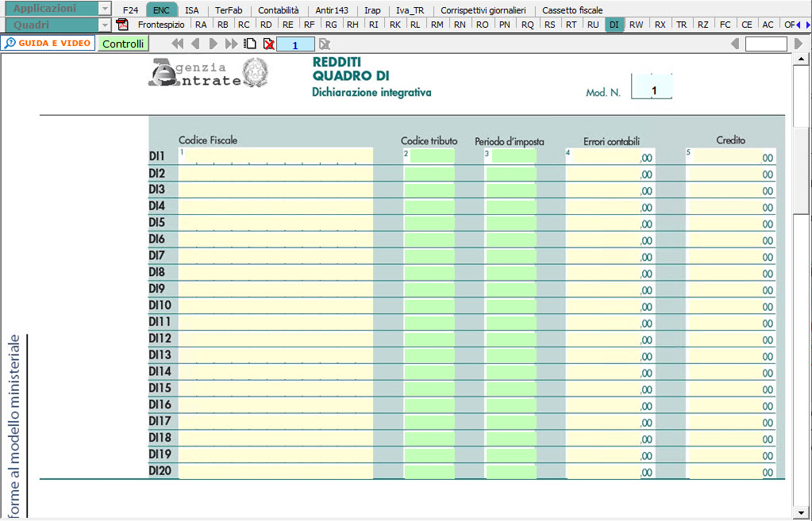Screen dimensions: 812x521
Task: Go to previous module with left arrow
Action: (195, 44)
